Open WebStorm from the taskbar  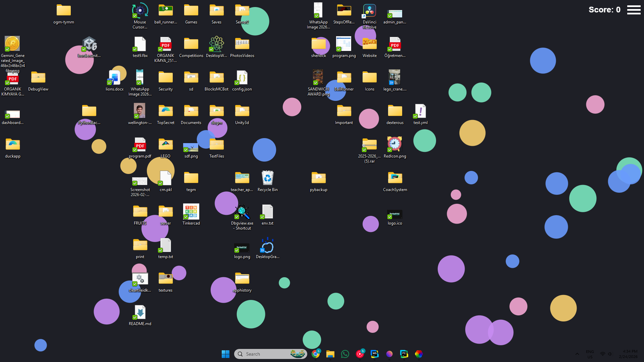click(x=374, y=354)
